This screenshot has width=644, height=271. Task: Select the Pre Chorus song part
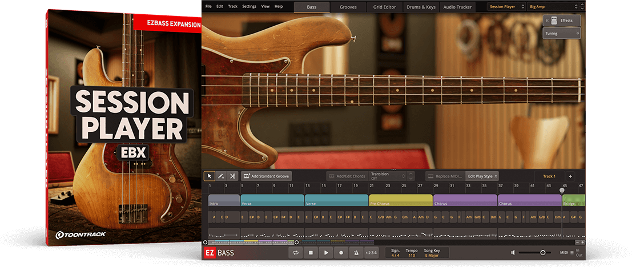point(401,200)
